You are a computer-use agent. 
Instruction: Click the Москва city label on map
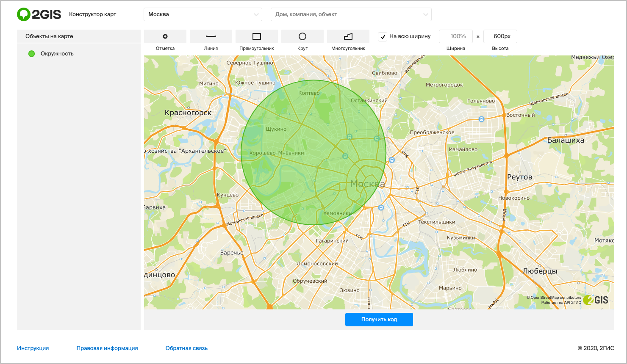click(368, 184)
